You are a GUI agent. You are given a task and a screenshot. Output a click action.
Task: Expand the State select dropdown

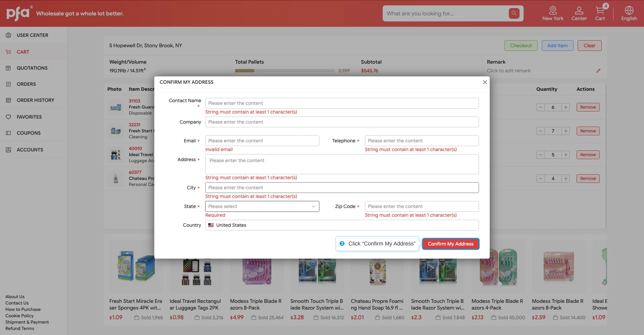click(262, 206)
